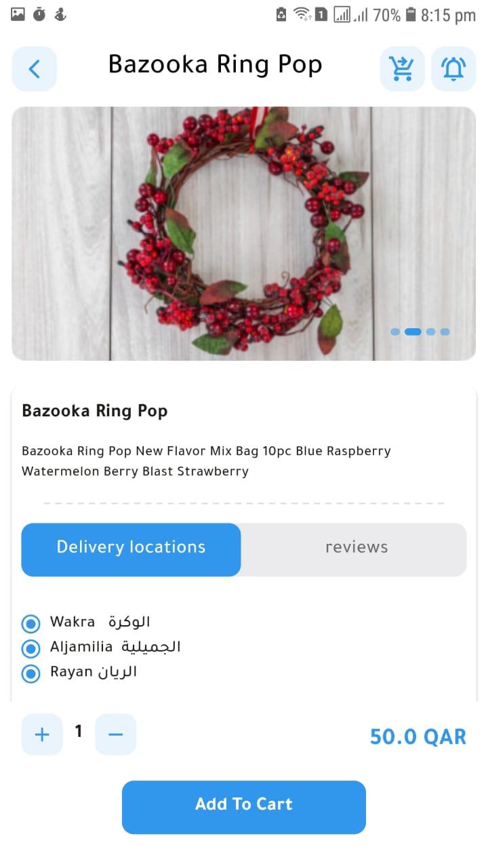Tap the Add To Cart button
This screenshot has width=488, height=868.
[244, 807]
